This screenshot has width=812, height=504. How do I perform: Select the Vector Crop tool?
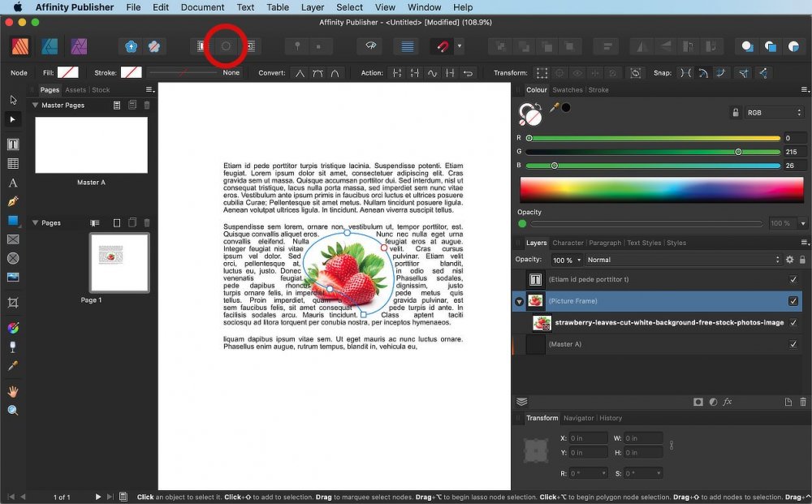(11, 301)
